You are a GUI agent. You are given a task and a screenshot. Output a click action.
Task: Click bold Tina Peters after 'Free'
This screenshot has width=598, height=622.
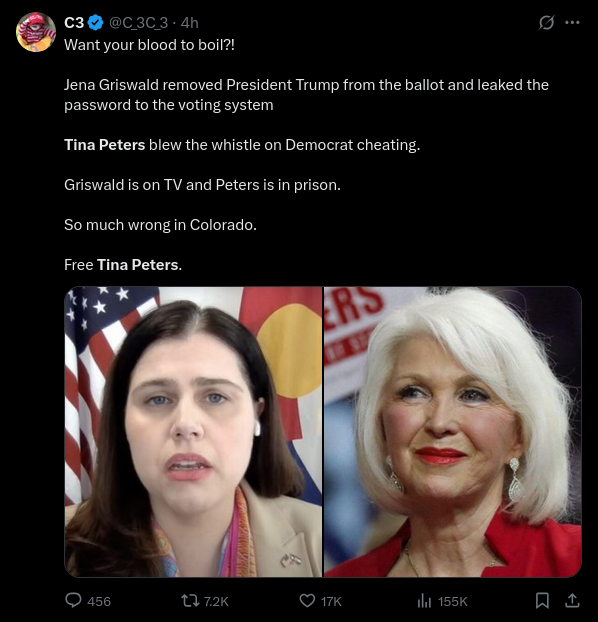click(x=138, y=265)
